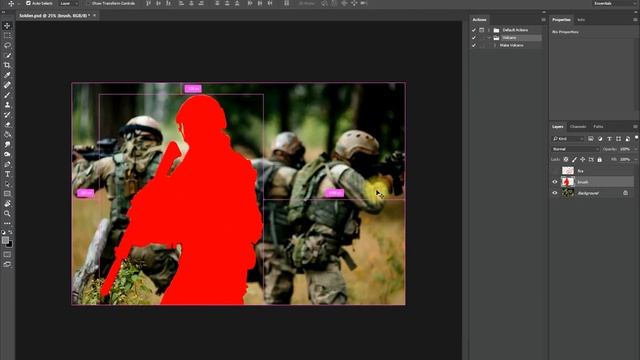Expand the Make Volcano action
640x360 pixels.
[x=495, y=45]
